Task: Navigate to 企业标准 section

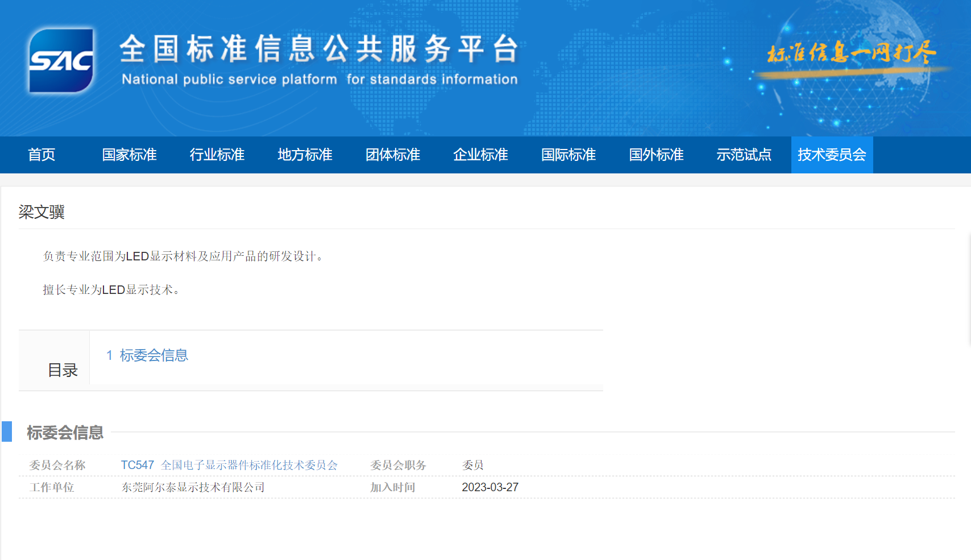Action: point(480,155)
